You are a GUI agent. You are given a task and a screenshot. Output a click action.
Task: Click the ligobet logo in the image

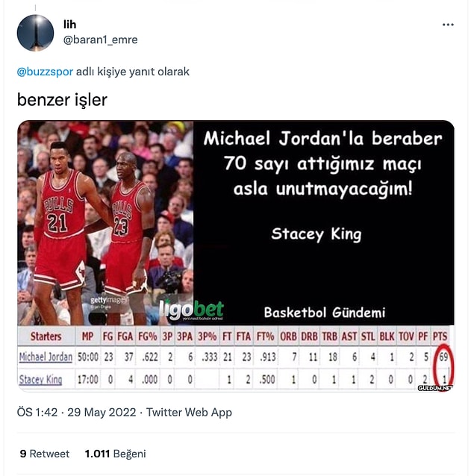click(x=192, y=310)
